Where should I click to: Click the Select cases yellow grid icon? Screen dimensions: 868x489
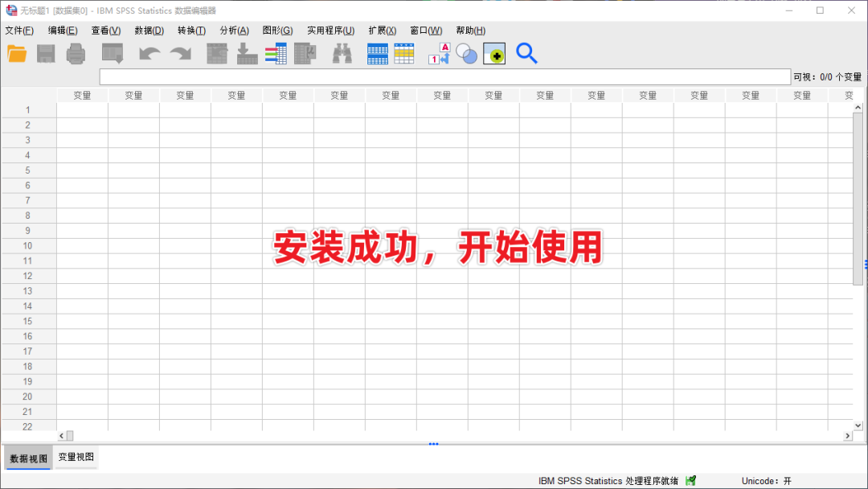click(x=404, y=54)
